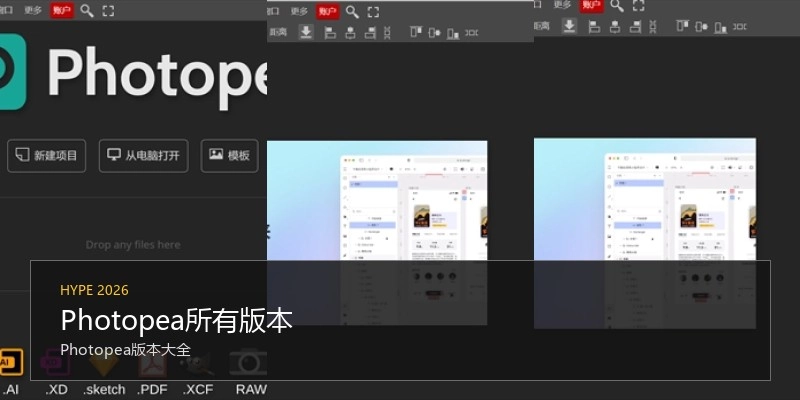Screen dimensions: 800x400
Task: Click the 距离 label in the right panel
Action: (542, 26)
